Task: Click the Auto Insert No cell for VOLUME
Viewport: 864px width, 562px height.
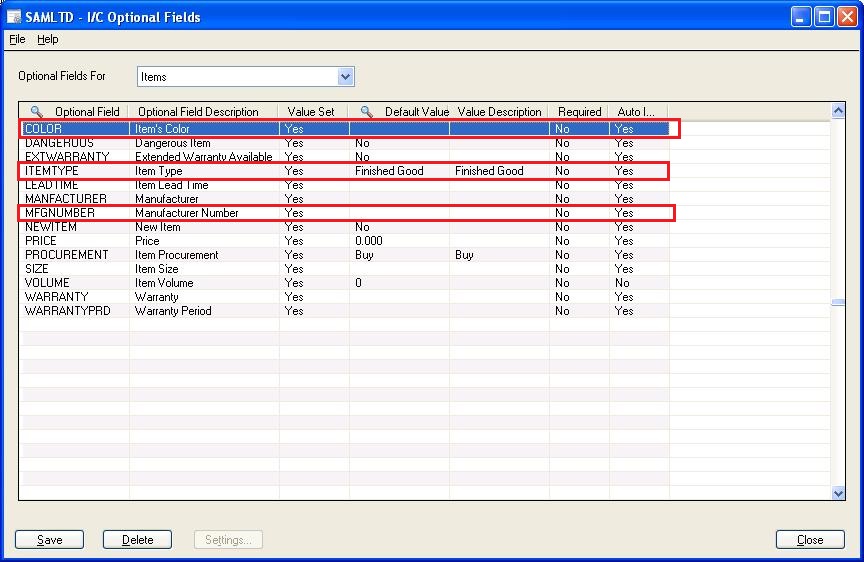Action: pyautogui.click(x=639, y=283)
